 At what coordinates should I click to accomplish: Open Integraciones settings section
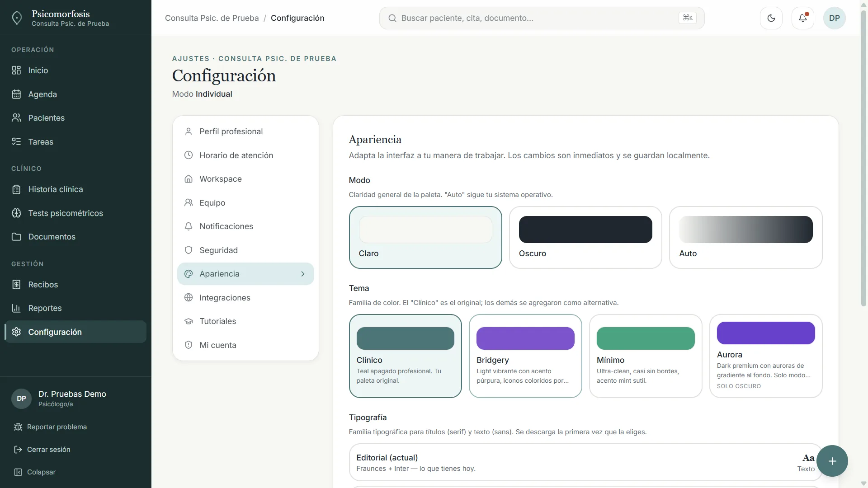[x=245, y=298]
